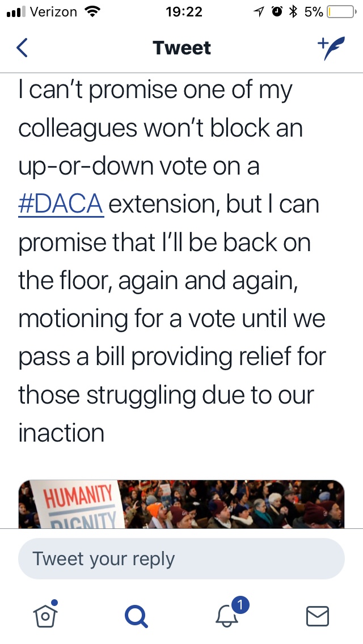Image resolution: width=363 pixels, height=644 pixels.
Task: Tap the alarm clock status icon
Action: point(277,11)
